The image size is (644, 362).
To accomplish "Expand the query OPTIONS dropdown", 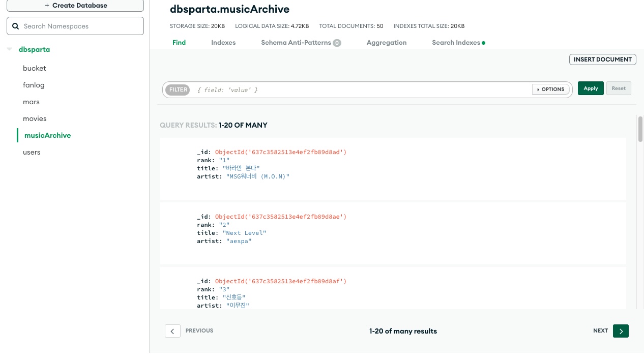I will coord(551,89).
